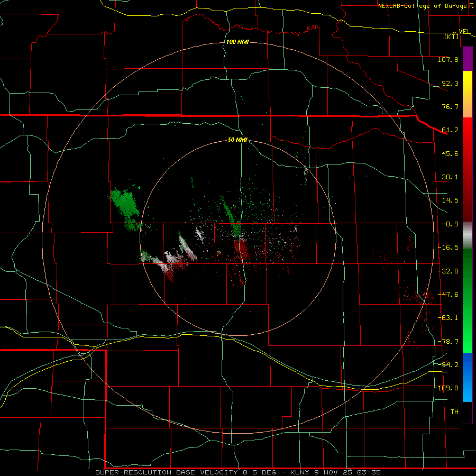The width and height of the screenshot is (476, 476).
Task: Select the -32.0 scale value
Action: [x=448, y=271]
